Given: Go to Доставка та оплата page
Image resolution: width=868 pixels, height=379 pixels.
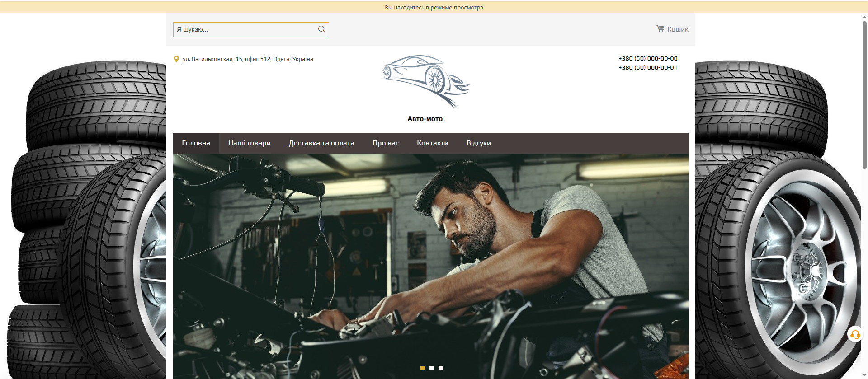Looking at the screenshot, I should 321,143.
